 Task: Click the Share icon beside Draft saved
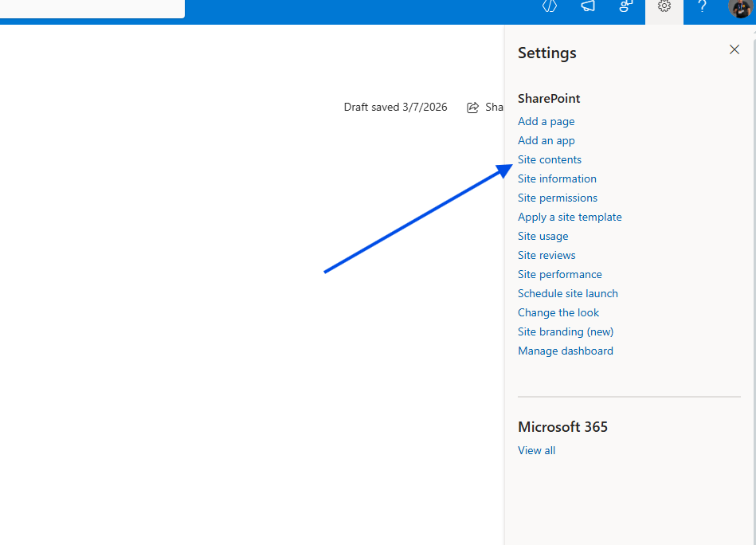pyautogui.click(x=473, y=108)
